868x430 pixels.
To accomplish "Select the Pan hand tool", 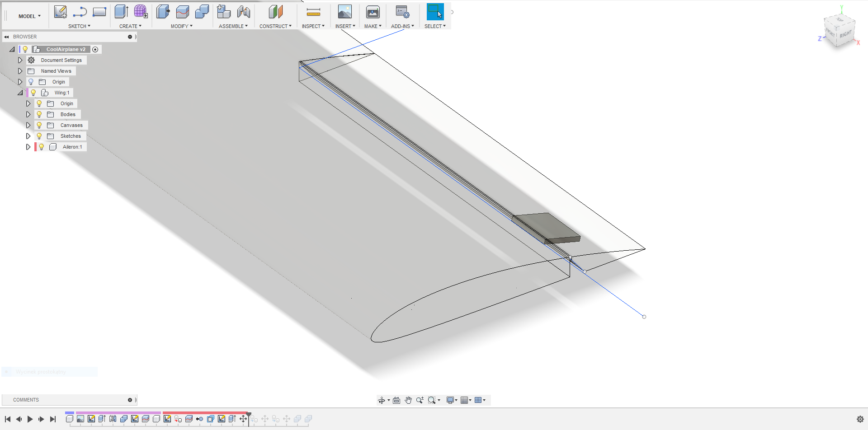I will pyautogui.click(x=408, y=400).
